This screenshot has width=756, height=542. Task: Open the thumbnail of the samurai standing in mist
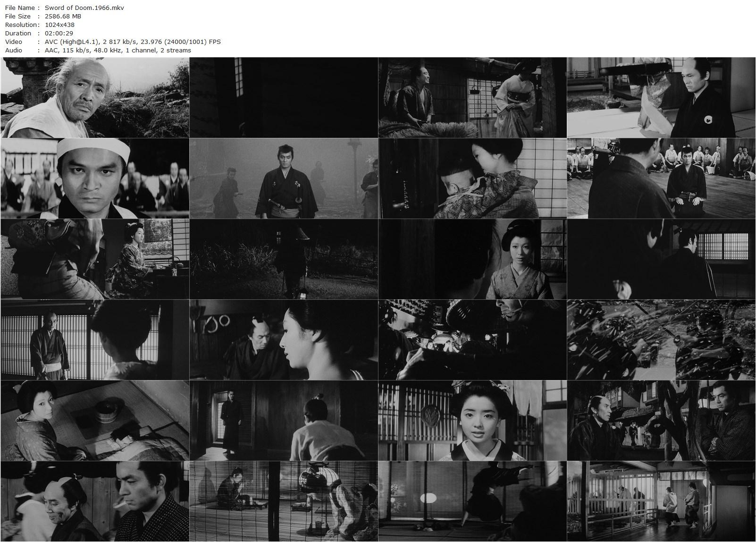tap(283, 179)
